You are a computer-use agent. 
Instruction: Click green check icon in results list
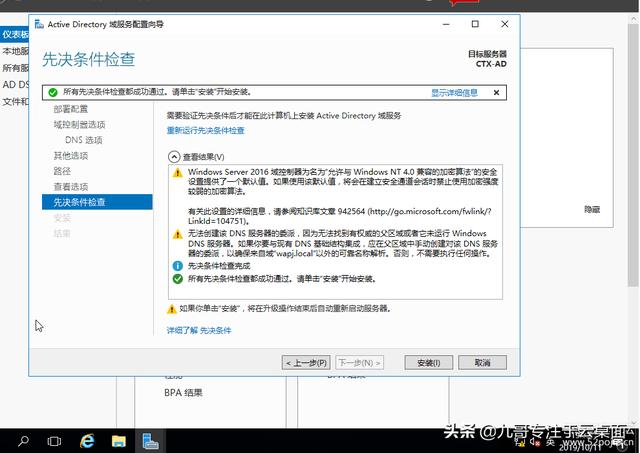pos(178,279)
